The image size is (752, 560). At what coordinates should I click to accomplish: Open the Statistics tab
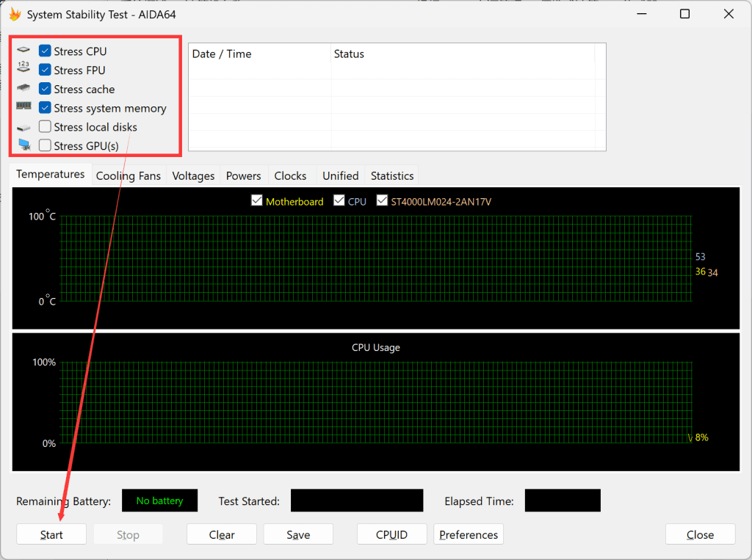click(392, 176)
